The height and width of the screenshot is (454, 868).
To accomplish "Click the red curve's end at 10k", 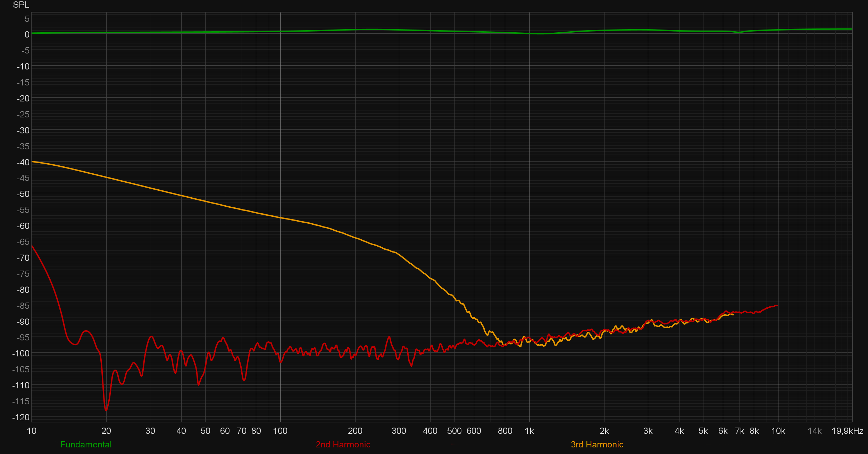I will pyautogui.click(x=777, y=306).
